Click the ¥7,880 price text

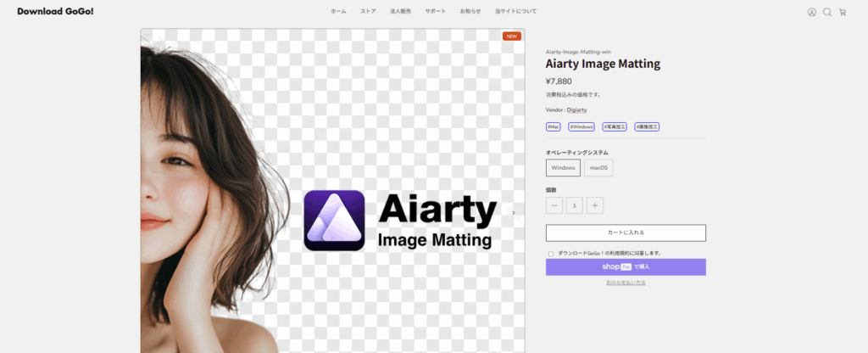click(x=559, y=81)
